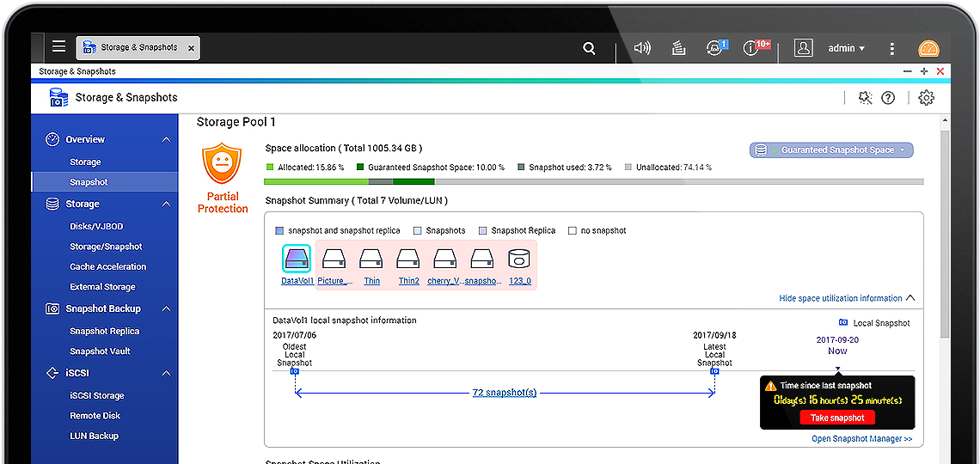Open Guaranteed Snapshot Space dropdown
980x464 pixels.
831,150
